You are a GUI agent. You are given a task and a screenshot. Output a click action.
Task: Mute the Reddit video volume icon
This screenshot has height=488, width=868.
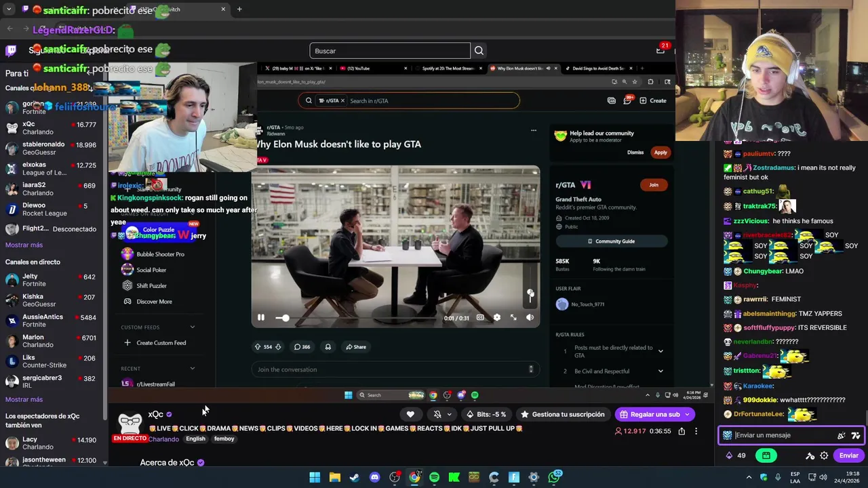click(x=530, y=317)
